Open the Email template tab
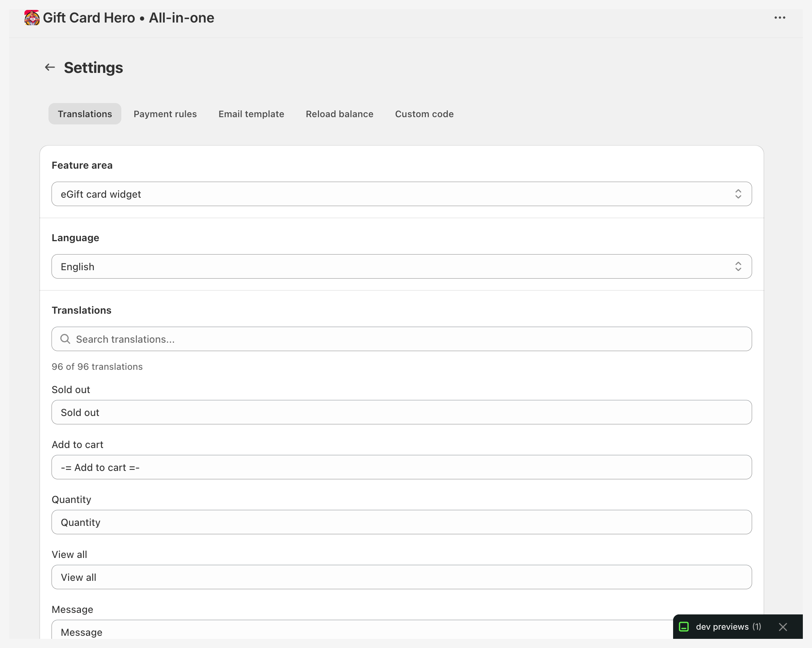This screenshot has height=648, width=812. 251,114
